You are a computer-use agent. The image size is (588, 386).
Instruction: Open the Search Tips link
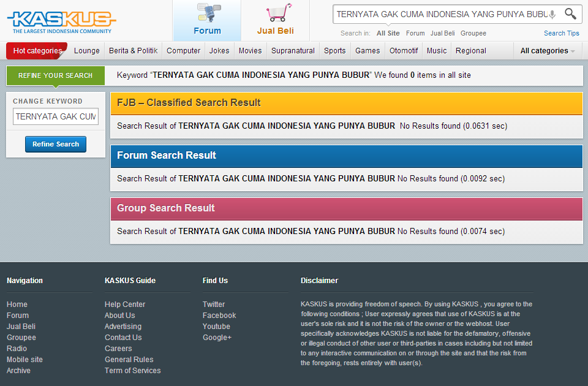(562, 33)
